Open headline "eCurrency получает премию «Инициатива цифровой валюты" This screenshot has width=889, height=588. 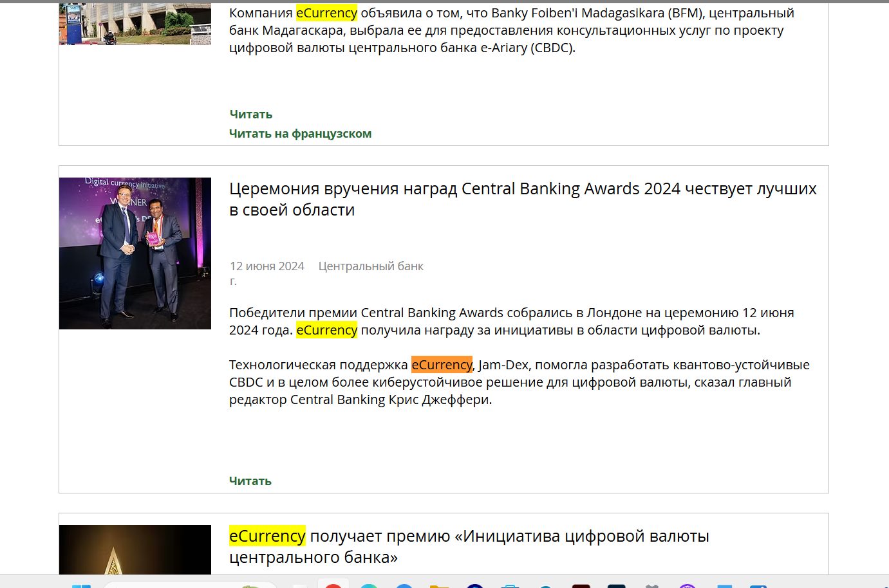point(469,546)
